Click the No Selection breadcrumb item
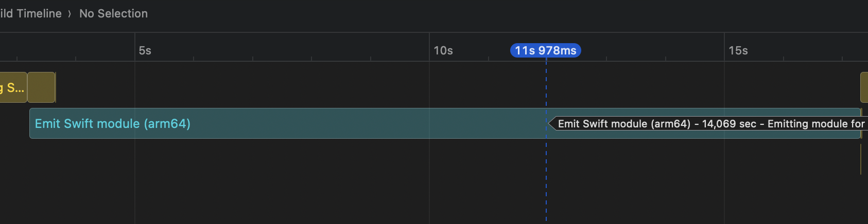Viewport: 868px width, 224px height. point(113,14)
